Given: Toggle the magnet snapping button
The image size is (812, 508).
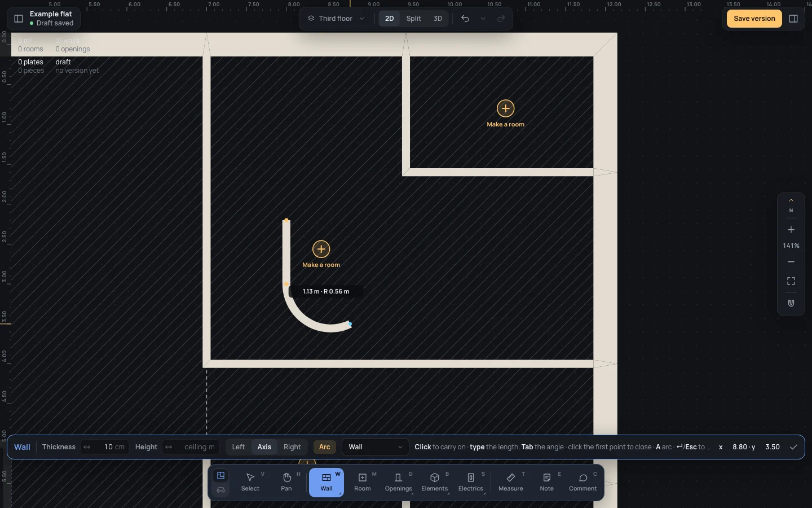Looking at the screenshot, I should coord(791,303).
